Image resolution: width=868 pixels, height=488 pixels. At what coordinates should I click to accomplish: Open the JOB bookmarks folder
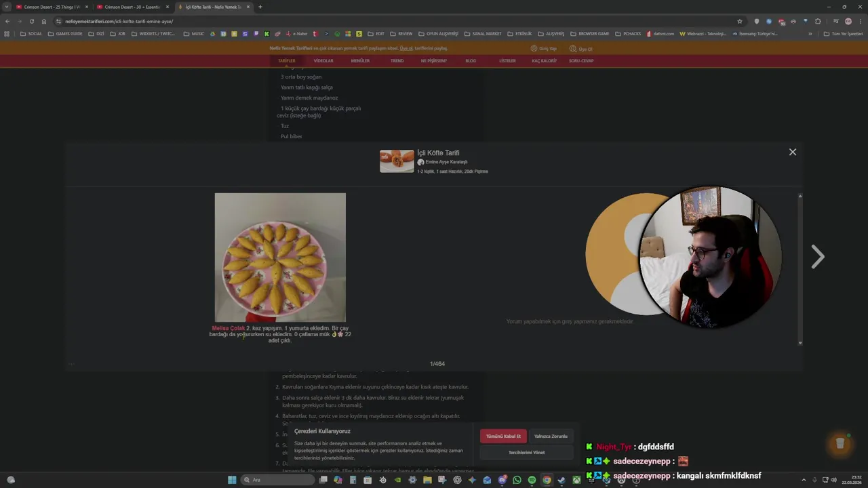click(118, 33)
